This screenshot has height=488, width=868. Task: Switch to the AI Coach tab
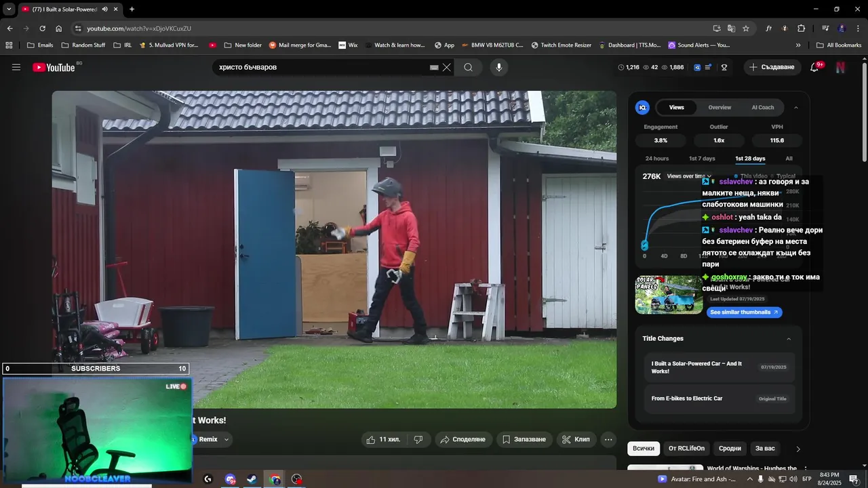(x=762, y=107)
